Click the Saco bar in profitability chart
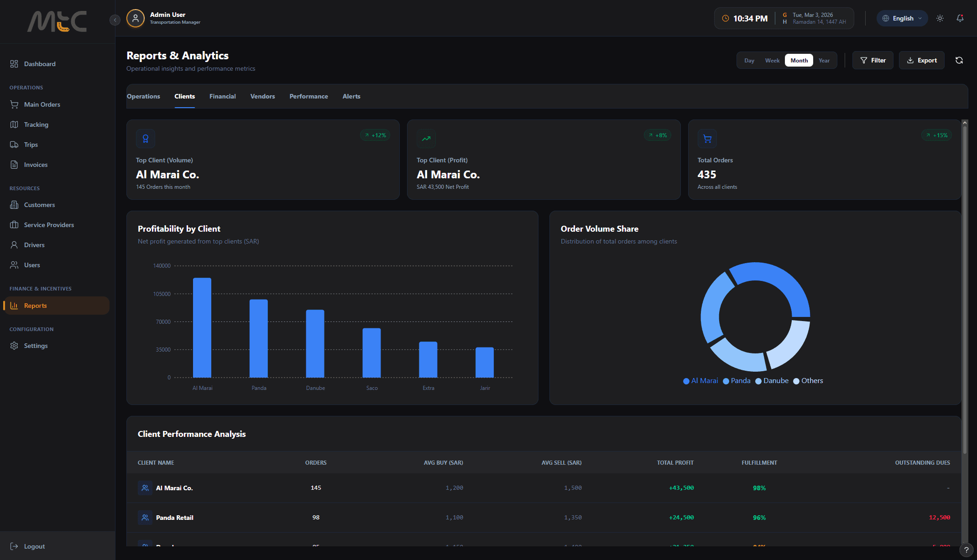977x560 pixels. 371,353
